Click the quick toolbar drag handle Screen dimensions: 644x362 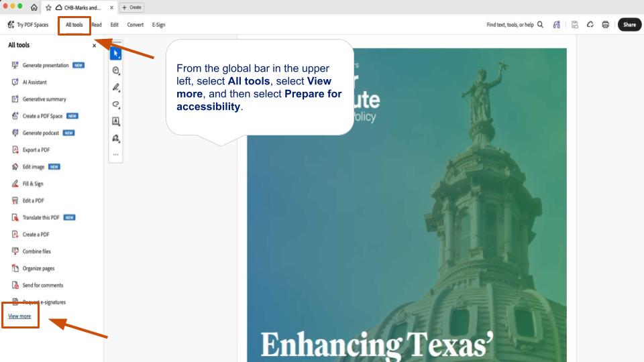pos(116,42)
